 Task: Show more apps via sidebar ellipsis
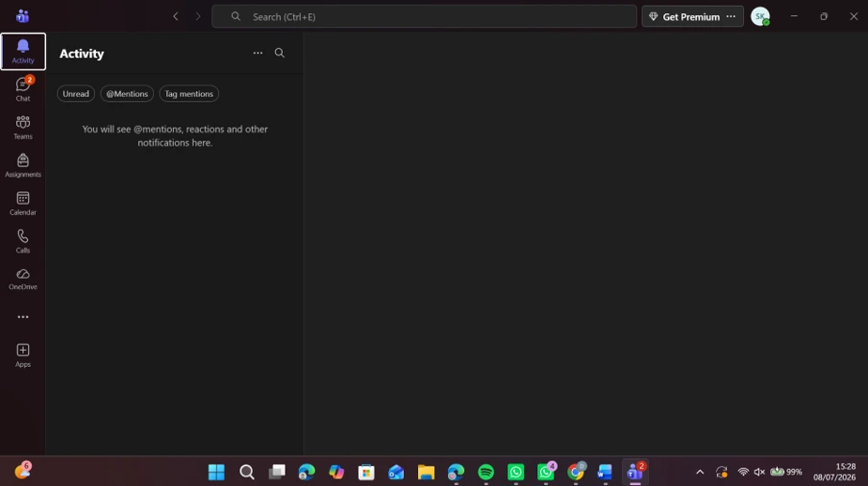23,317
